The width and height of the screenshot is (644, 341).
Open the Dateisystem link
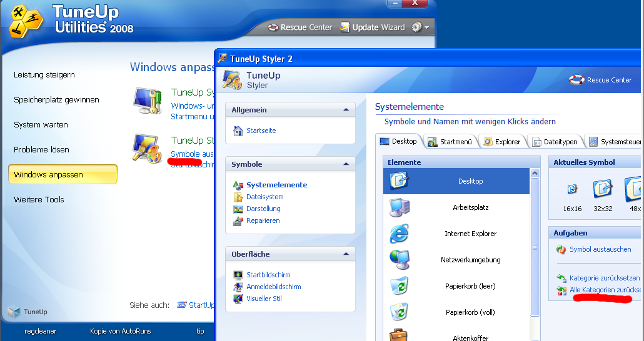265,197
